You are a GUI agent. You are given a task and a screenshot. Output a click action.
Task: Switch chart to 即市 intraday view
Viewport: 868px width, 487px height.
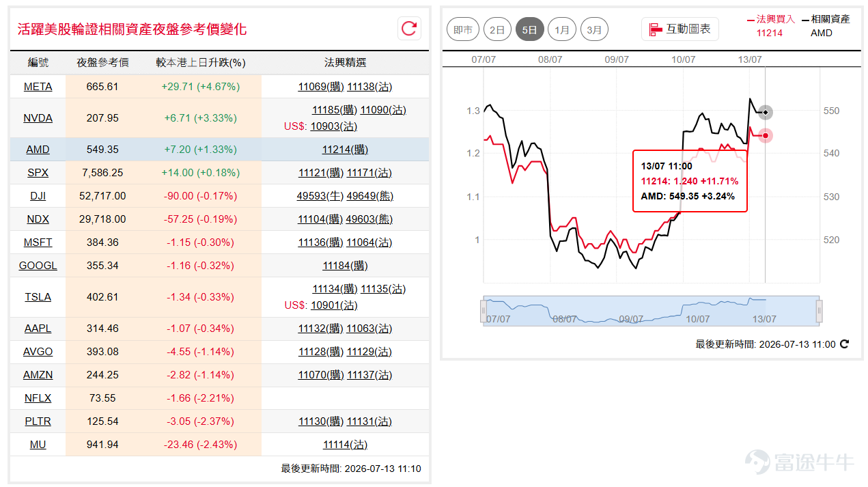pyautogui.click(x=463, y=29)
